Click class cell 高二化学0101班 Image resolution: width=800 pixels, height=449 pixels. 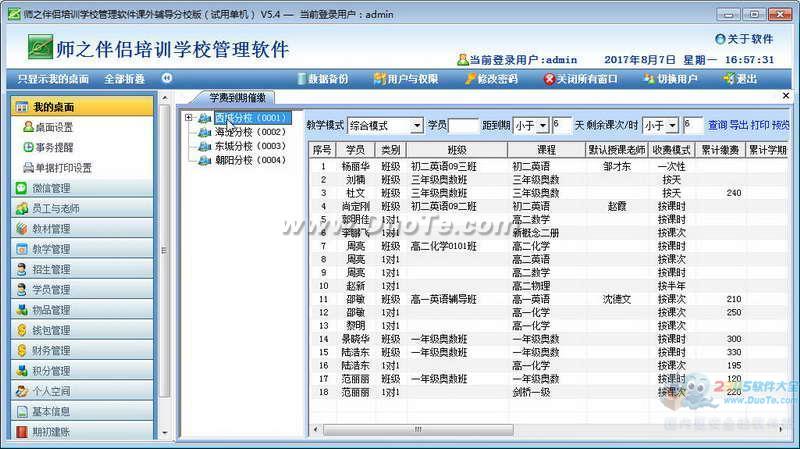pyautogui.click(x=443, y=246)
